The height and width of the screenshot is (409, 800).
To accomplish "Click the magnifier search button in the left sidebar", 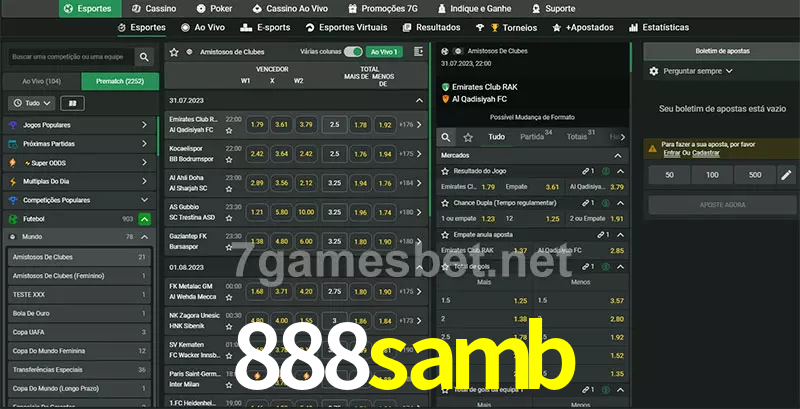I will tap(144, 57).
